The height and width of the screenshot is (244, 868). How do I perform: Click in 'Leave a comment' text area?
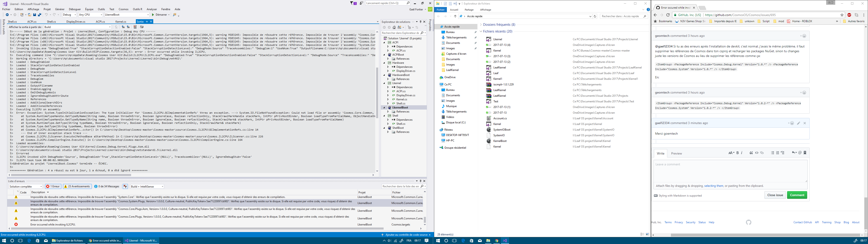coord(730,171)
